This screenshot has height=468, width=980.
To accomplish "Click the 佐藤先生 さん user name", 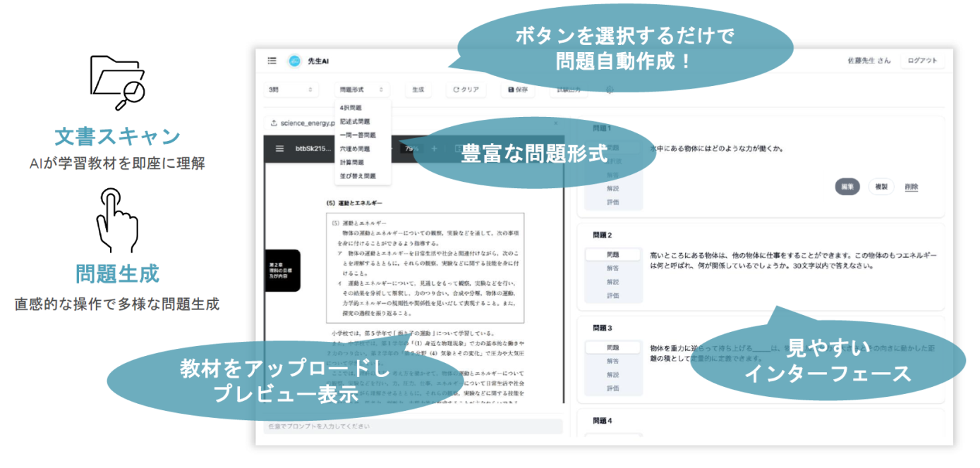I will coord(869,61).
